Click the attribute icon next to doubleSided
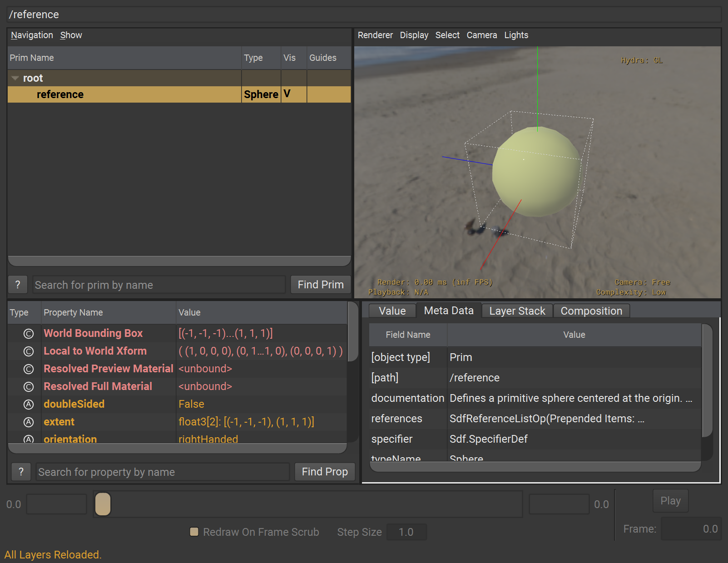This screenshot has height=563, width=728. click(x=29, y=405)
